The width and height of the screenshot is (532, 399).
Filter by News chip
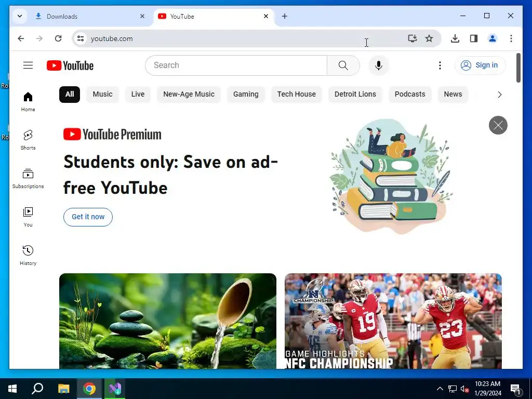pyautogui.click(x=453, y=94)
